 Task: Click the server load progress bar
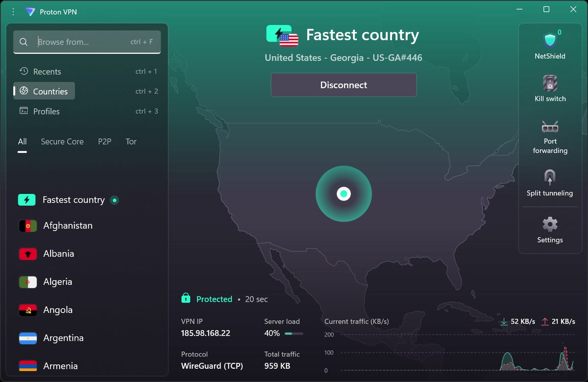coord(294,334)
